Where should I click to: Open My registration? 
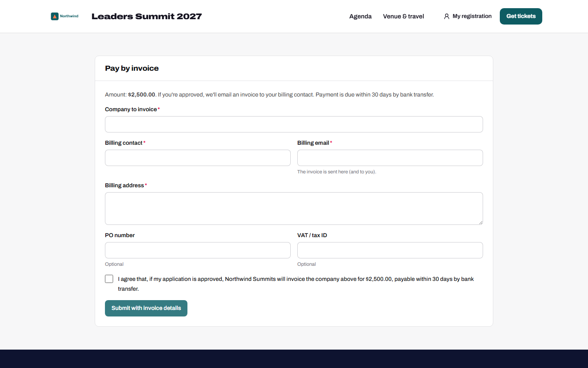[x=468, y=16]
